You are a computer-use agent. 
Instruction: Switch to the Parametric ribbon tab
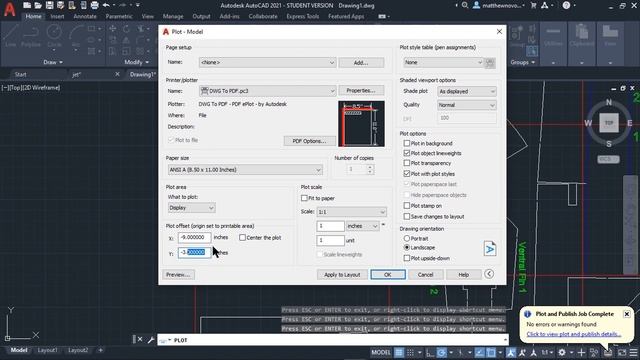[119, 16]
